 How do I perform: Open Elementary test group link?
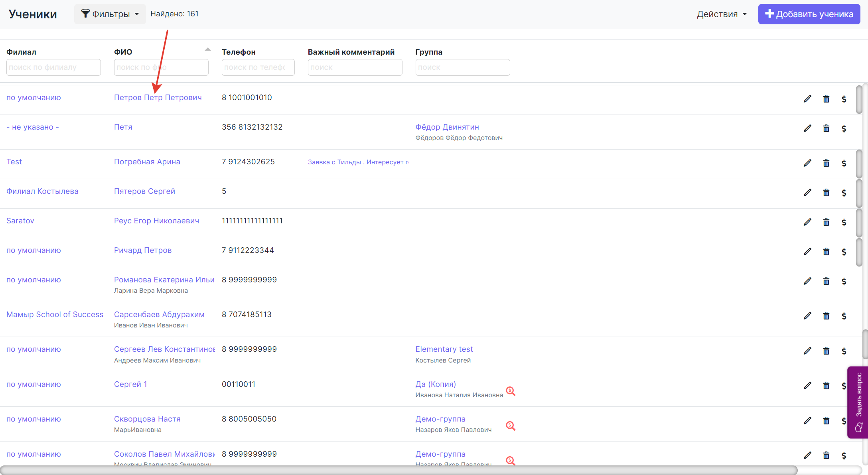coord(444,349)
